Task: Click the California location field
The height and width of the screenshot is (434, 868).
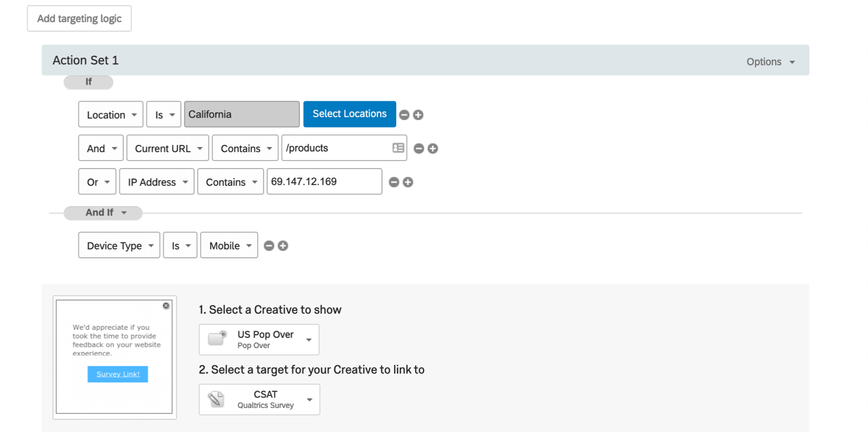Action: click(242, 114)
